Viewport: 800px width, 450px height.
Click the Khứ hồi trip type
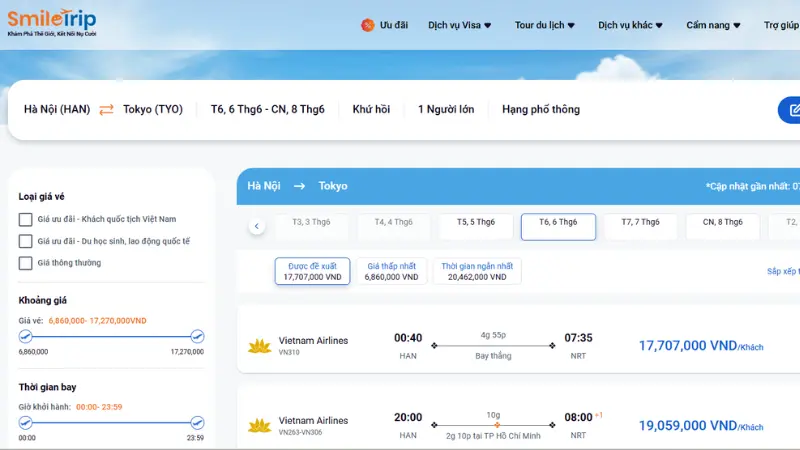tap(371, 110)
